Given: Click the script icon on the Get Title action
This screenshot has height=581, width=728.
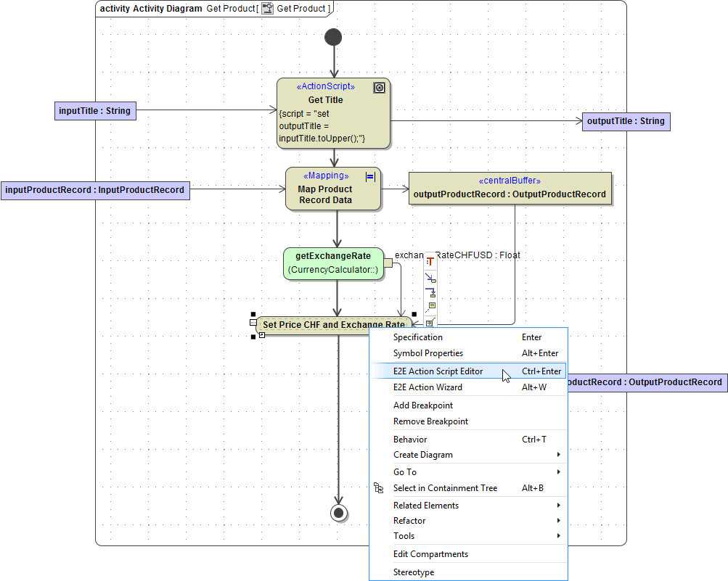Looking at the screenshot, I should 379,87.
